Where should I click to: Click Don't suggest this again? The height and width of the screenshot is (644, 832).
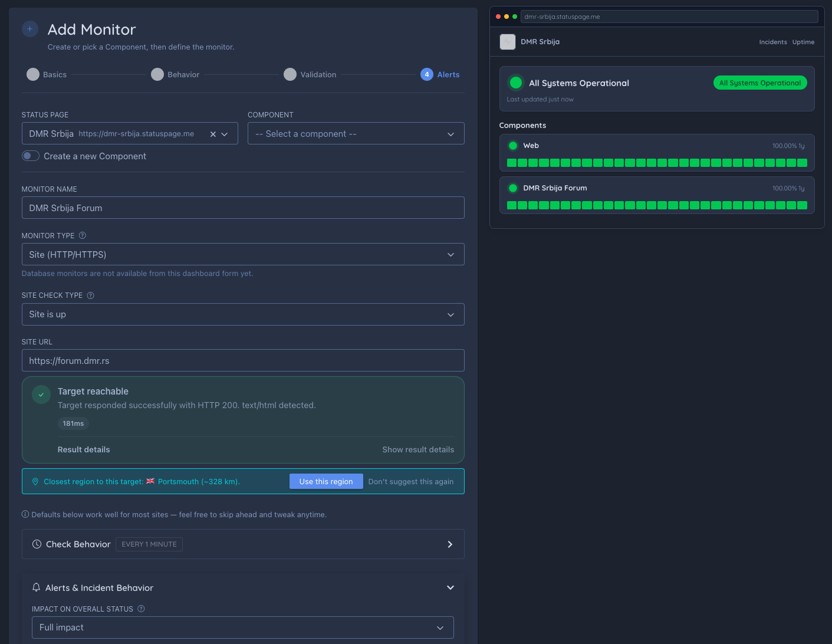coord(411,481)
